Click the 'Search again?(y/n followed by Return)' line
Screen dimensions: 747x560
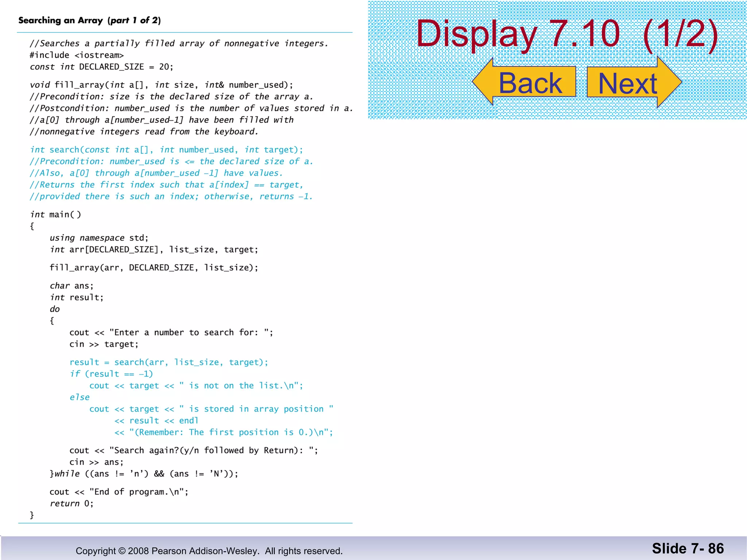click(x=194, y=450)
